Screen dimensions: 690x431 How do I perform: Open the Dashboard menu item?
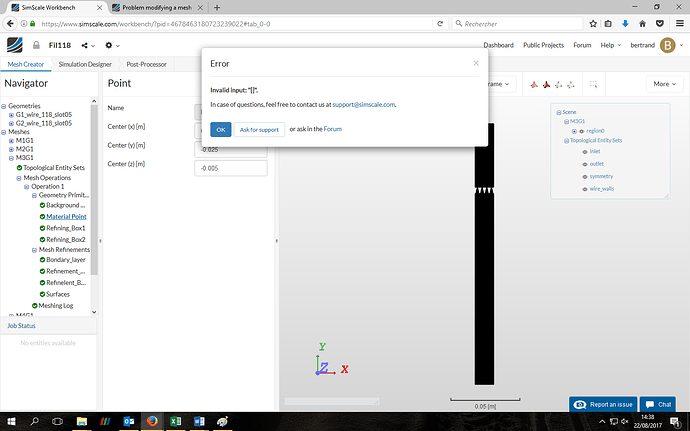[499, 45]
